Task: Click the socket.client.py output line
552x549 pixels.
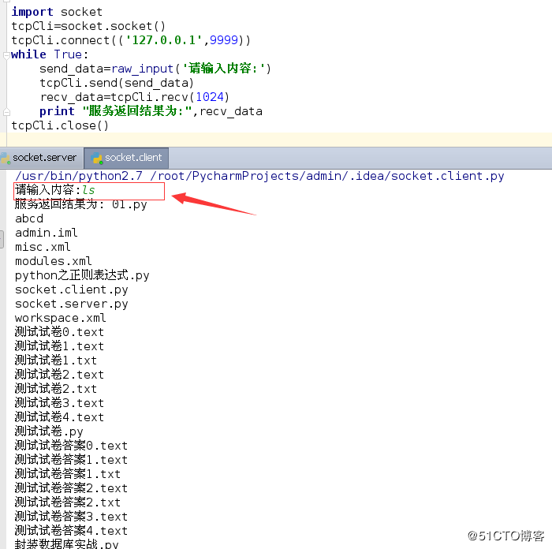Action: [x=71, y=290]
